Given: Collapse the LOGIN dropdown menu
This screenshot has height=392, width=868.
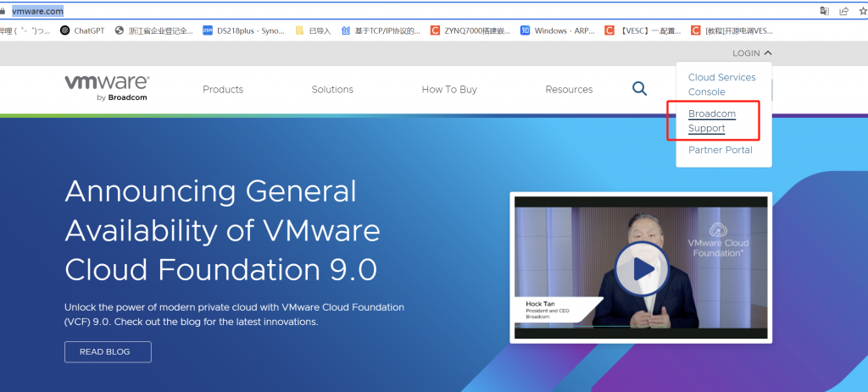Looking at the screenshot, I should click(x=752, y=53).
